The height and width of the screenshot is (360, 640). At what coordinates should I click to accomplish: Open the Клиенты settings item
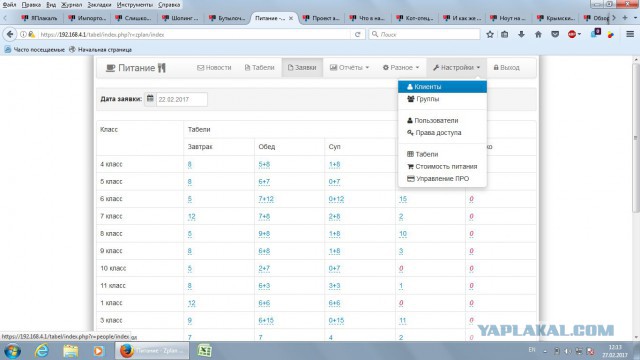pos(442,87)
